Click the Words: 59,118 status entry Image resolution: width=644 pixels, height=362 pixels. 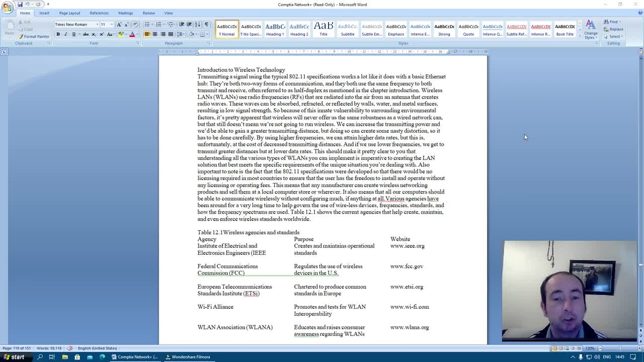point(49,348)
